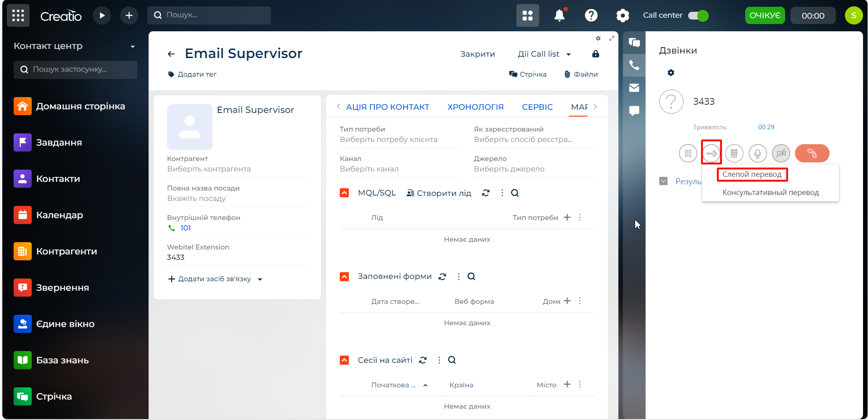
Task: Open the Тип потреби selection field
Action: [399, 140]
